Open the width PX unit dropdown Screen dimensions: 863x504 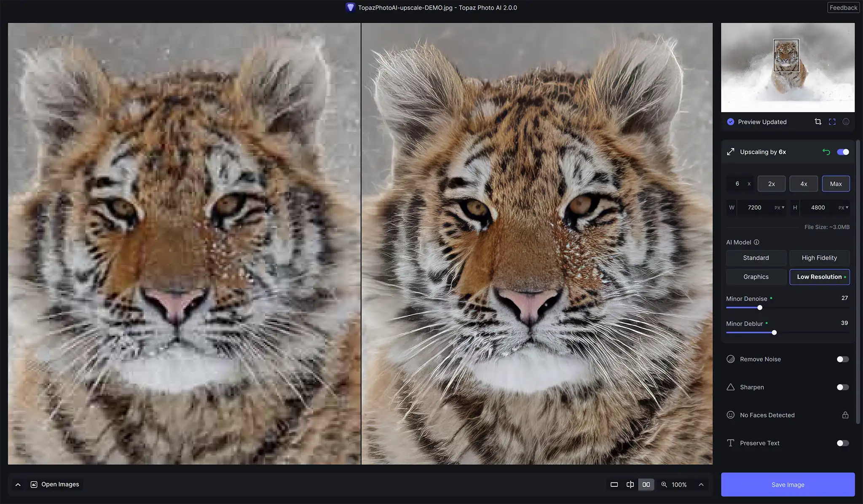click(779, 208)
